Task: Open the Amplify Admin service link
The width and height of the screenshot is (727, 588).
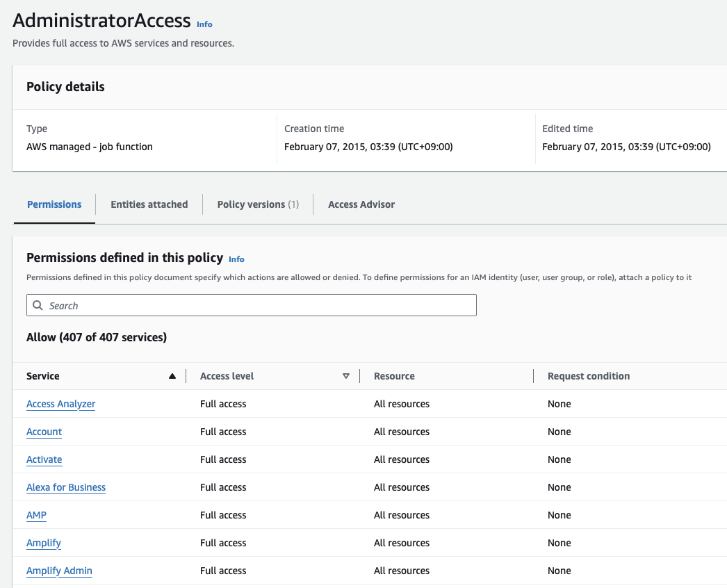Action: tap(59, 571)
